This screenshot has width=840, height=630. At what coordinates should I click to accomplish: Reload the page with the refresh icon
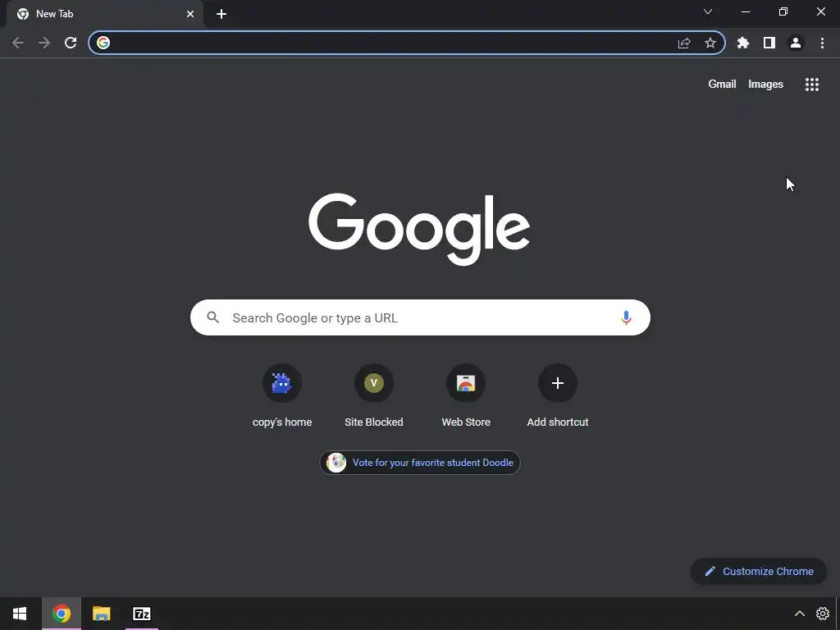[x=71, y=43]
